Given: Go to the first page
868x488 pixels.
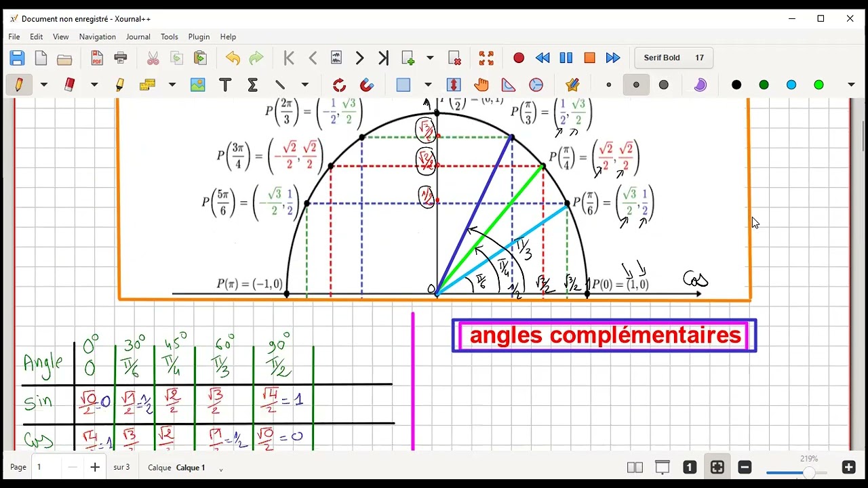Looking at the screenshot, I should pyautogui.click(x=289, y=58).
